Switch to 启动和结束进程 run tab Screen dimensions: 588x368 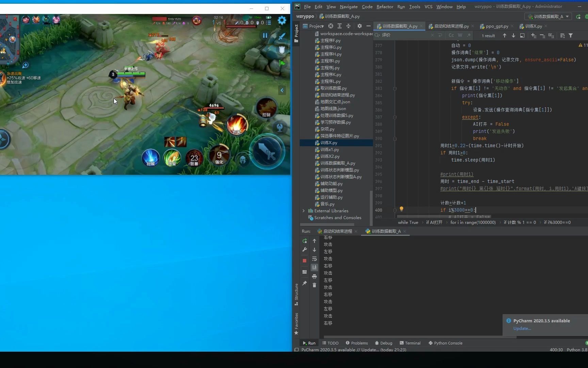[338, 231]
